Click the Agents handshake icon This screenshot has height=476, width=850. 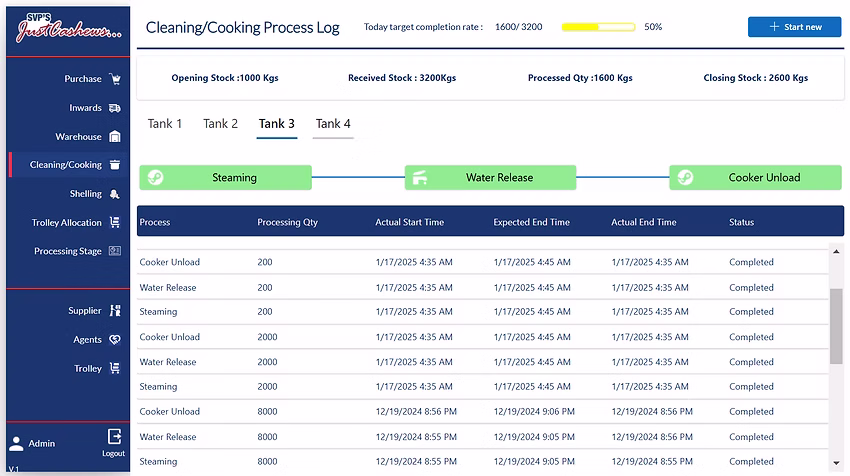(x=115, y=340)
